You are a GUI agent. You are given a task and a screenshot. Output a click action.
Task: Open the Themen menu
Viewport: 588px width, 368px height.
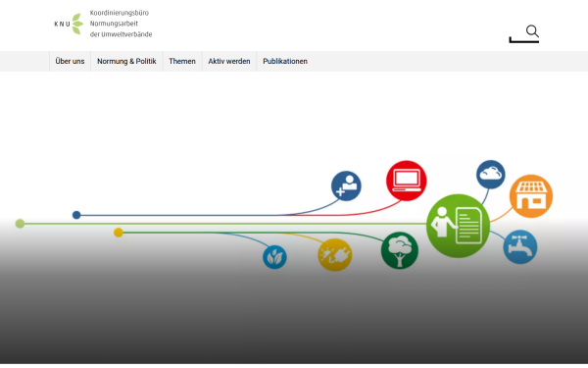coord(182,61)
